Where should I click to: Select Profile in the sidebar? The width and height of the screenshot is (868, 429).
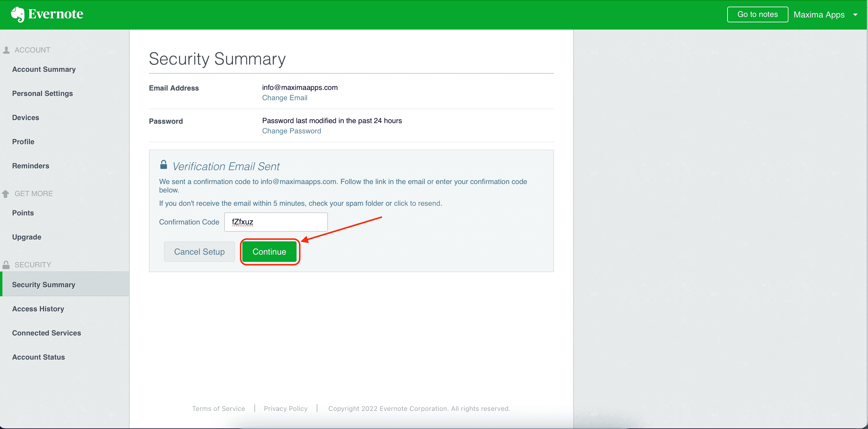tap(23, 142)
